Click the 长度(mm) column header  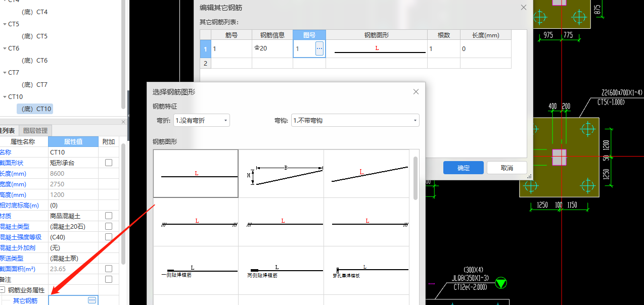click(x=486, y=35)
